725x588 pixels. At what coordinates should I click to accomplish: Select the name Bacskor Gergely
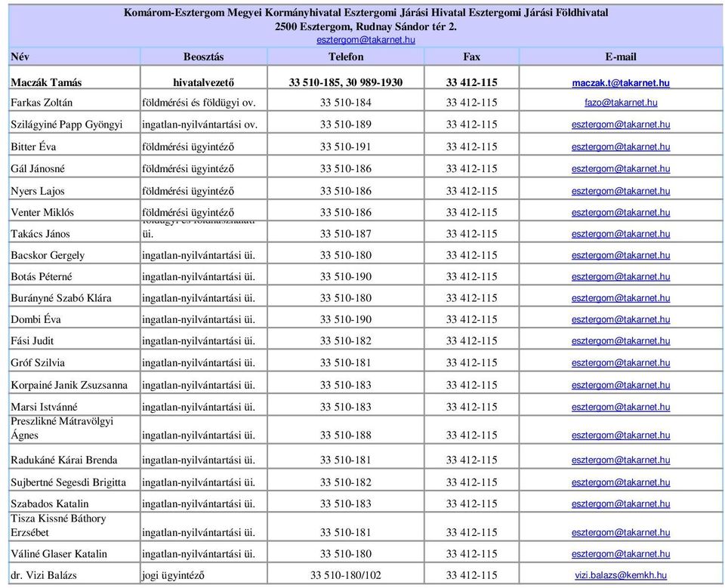48,255
